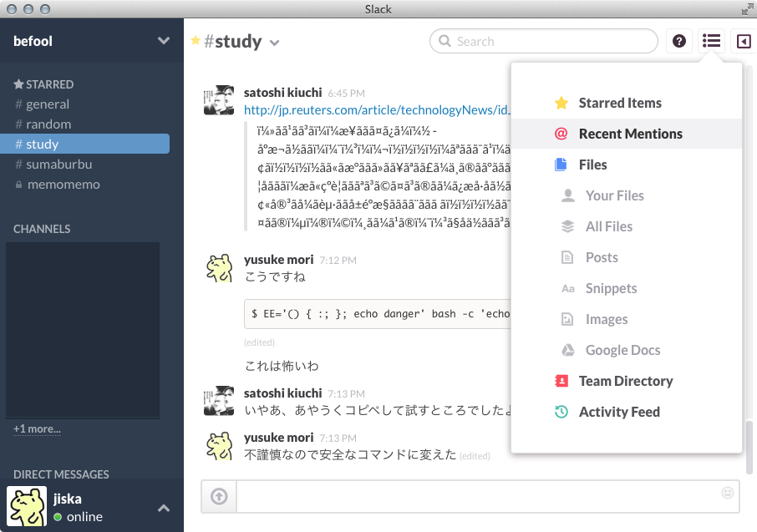Viewport: 757px width, 532px height.
Task: Open the jp.reuters.com article link
Action: [x=377, y=110]
